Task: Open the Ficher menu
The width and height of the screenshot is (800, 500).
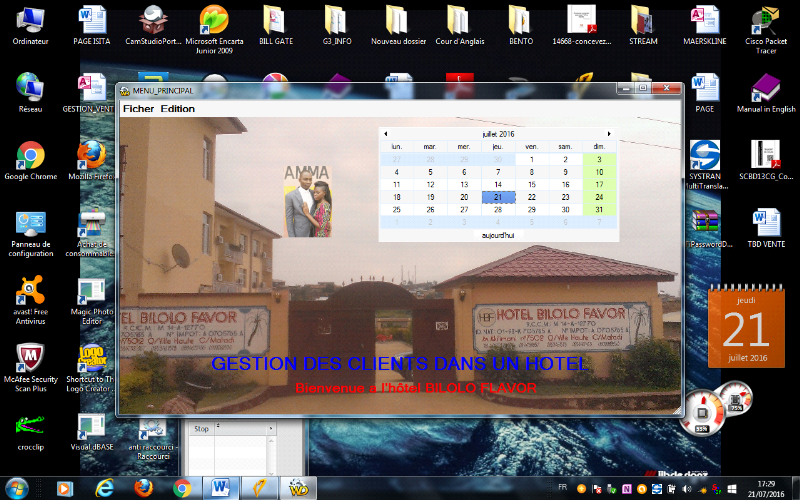Action: point(138,109)
